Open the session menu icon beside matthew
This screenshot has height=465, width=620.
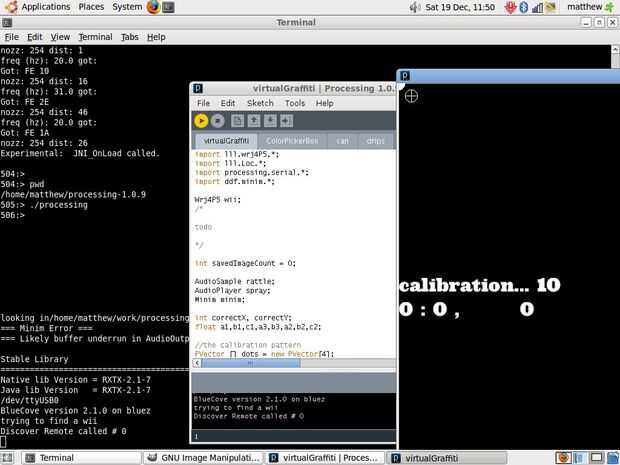coord(609,7)
